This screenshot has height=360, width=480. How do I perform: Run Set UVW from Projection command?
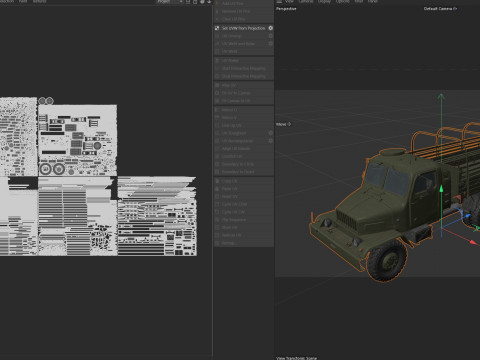(243, 28)
